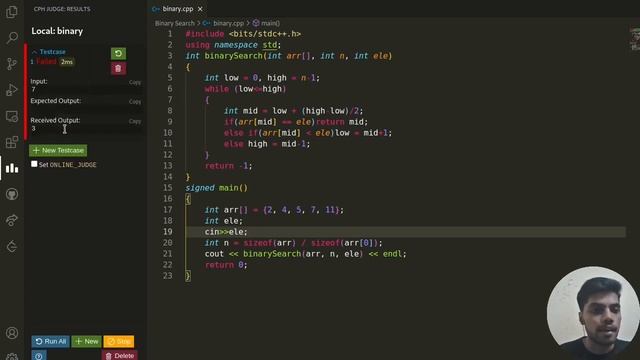
Task: Close the binary.cpp tab
Action: (x=200, y=9)
